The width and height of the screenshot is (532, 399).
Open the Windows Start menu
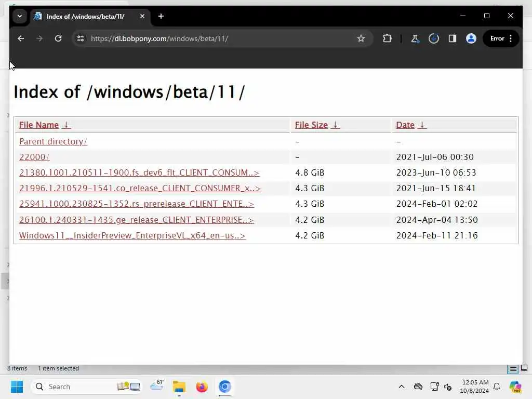point(17,387)
